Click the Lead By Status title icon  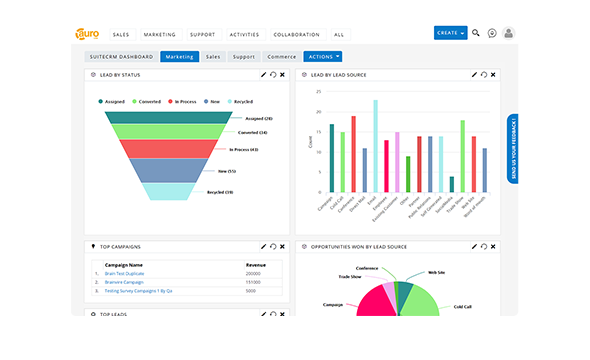93,75
